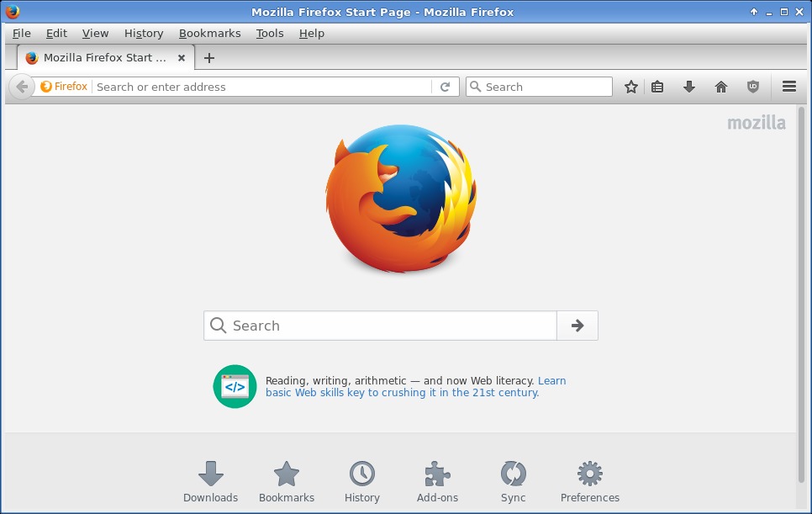812x514 pixels.
Task: Click the back arrow navigation button
Action: 22,87
